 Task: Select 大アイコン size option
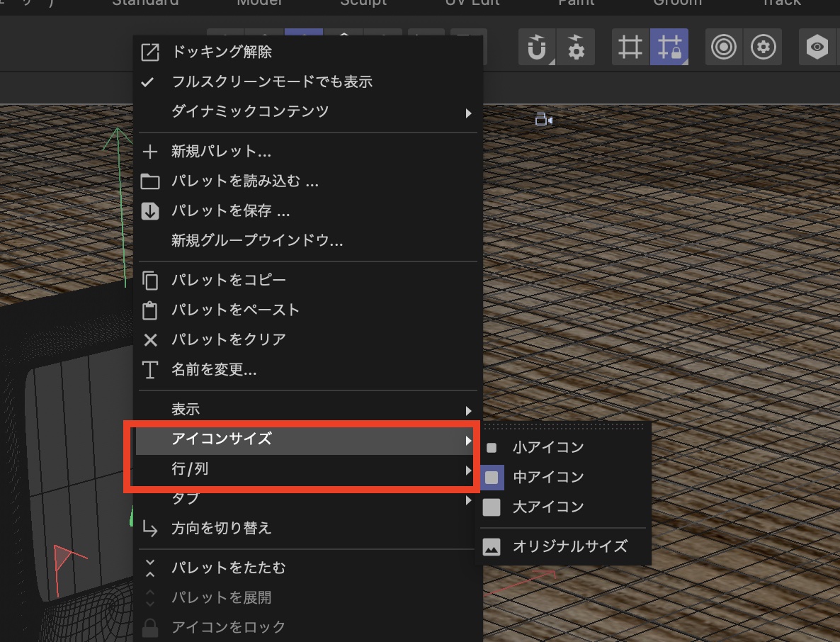[547, 507]
